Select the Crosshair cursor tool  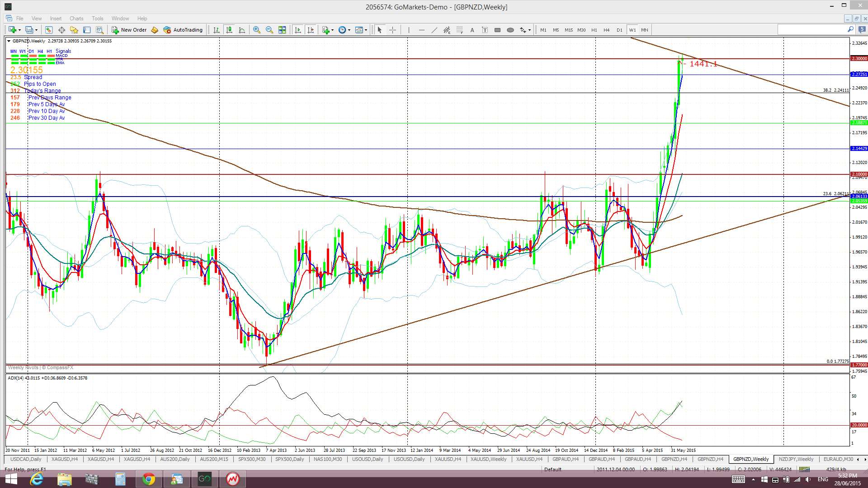(392, 30)
